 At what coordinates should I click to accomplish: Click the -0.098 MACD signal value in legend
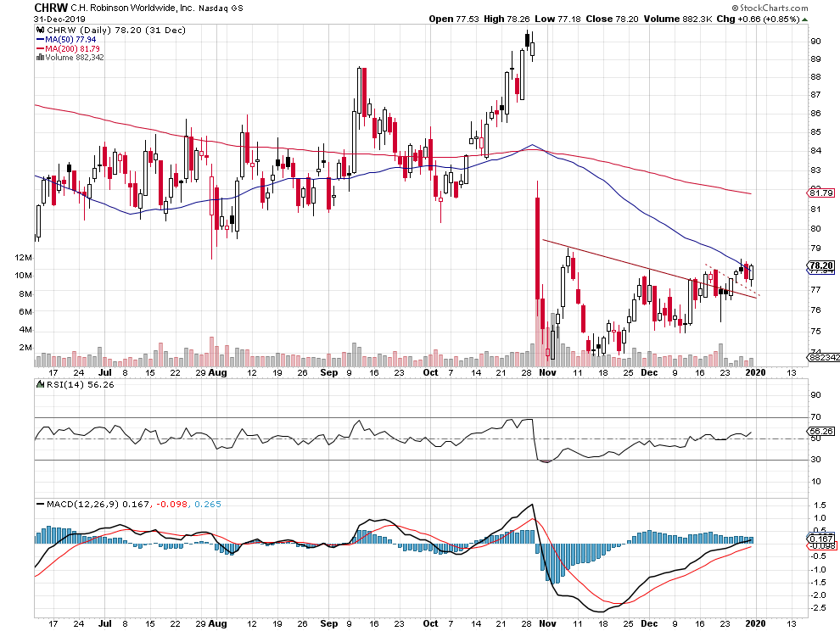[171, 504]
